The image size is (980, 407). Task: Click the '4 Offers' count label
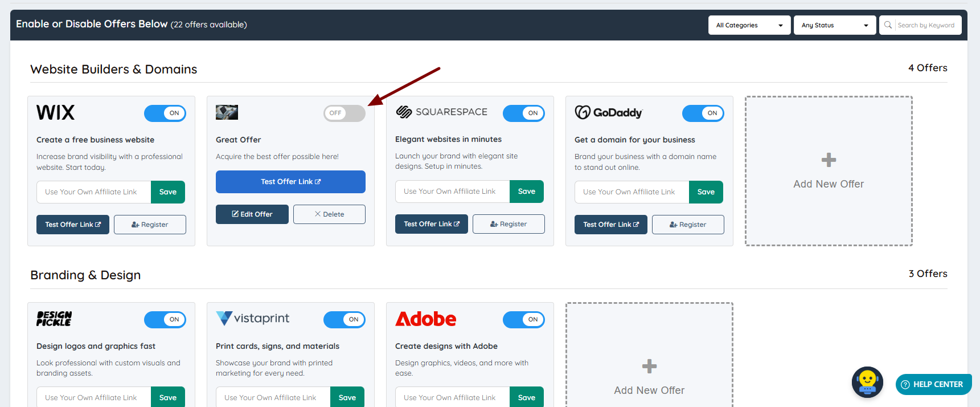(928, 68)
